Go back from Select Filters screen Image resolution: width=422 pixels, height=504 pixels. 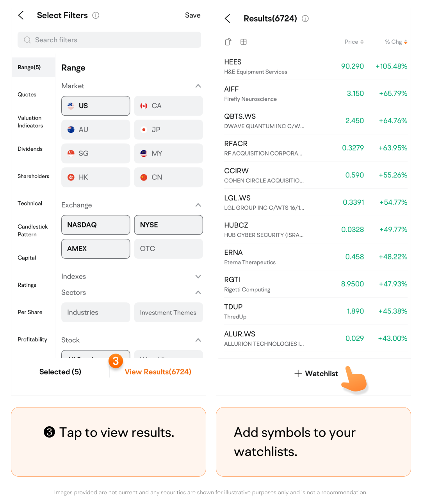(21, 15)
